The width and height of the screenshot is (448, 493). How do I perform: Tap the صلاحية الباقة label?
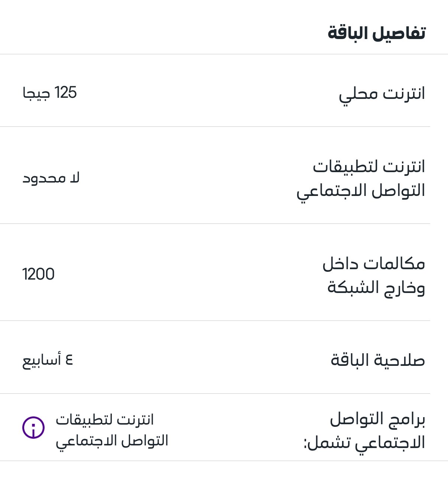tap(378, 360)
